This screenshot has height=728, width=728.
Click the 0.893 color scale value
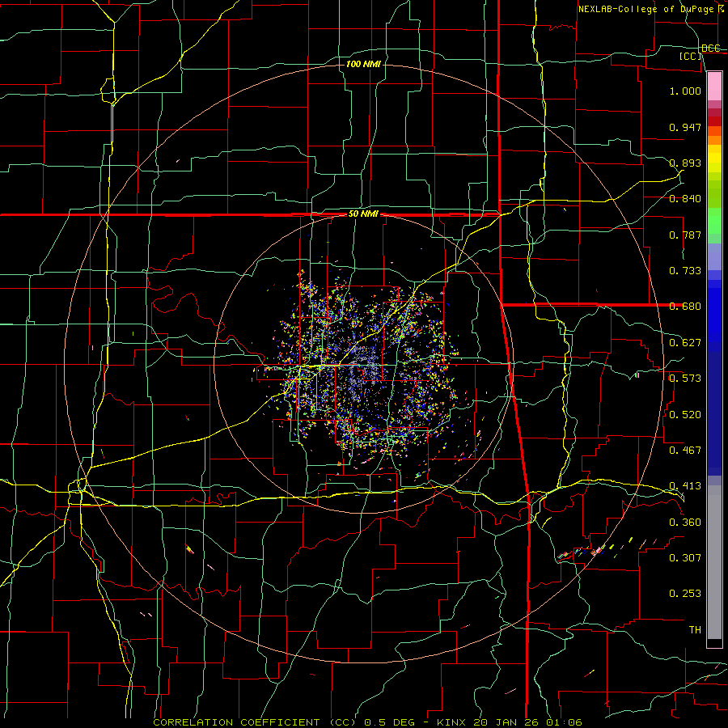[x=685, y=163]
